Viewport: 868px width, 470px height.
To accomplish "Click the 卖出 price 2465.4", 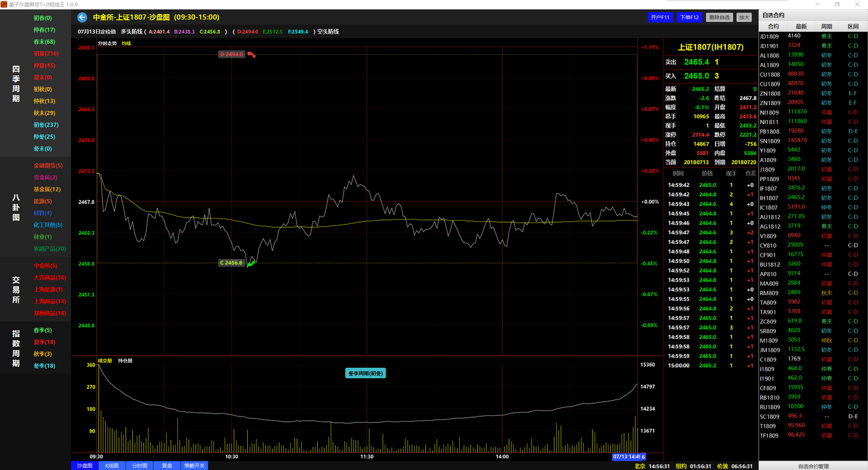I will coord(697,62).
